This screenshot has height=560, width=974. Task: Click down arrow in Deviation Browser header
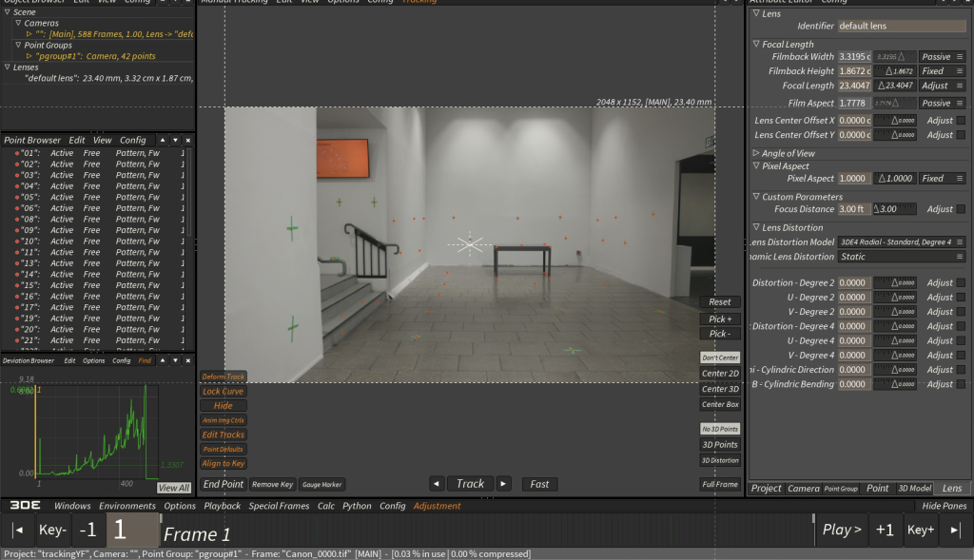[x=175, y=361]
